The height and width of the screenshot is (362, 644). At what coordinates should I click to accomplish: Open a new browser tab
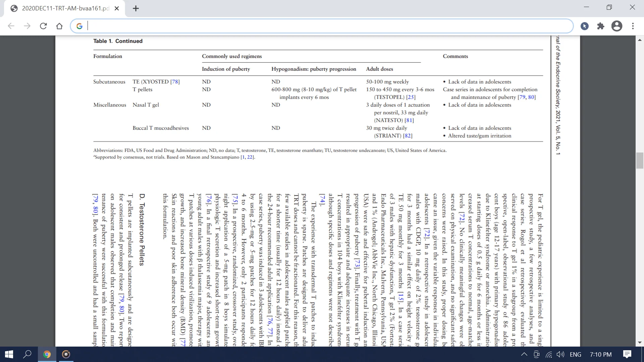click(136, 8)
